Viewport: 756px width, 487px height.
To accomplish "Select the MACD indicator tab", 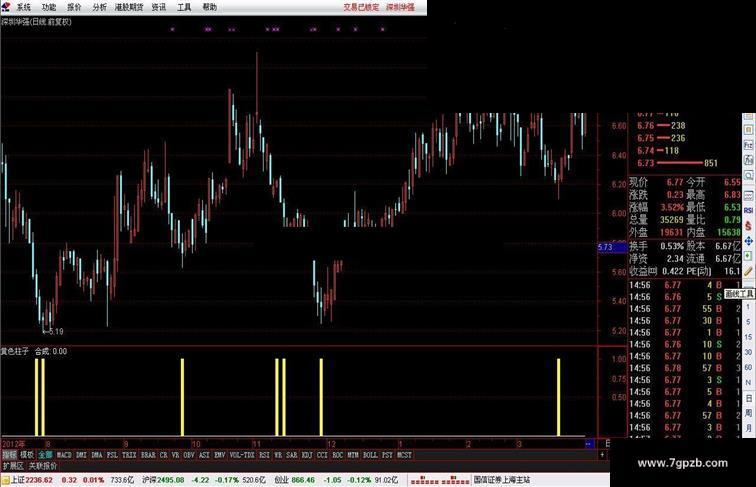I will click(x=64, y=455).
